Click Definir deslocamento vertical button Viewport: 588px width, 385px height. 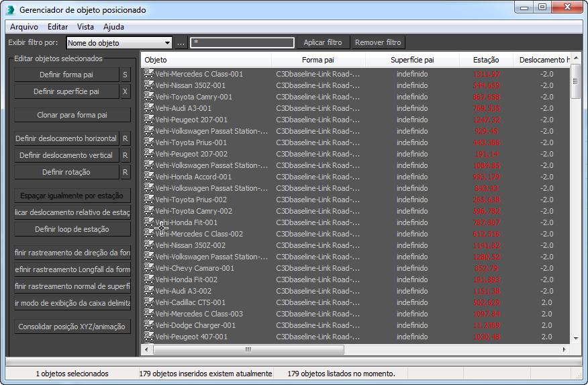click(x=66, y=155)
